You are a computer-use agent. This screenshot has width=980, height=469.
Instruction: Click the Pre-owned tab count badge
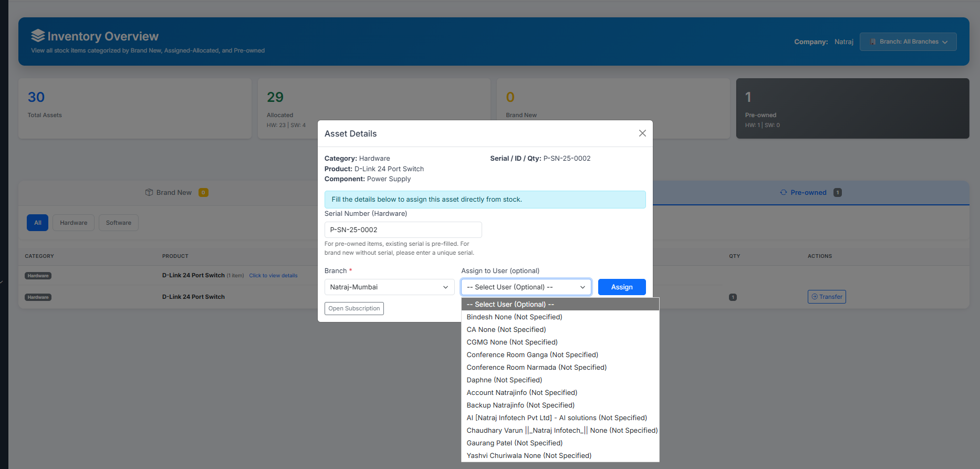(x=838, y=193)
